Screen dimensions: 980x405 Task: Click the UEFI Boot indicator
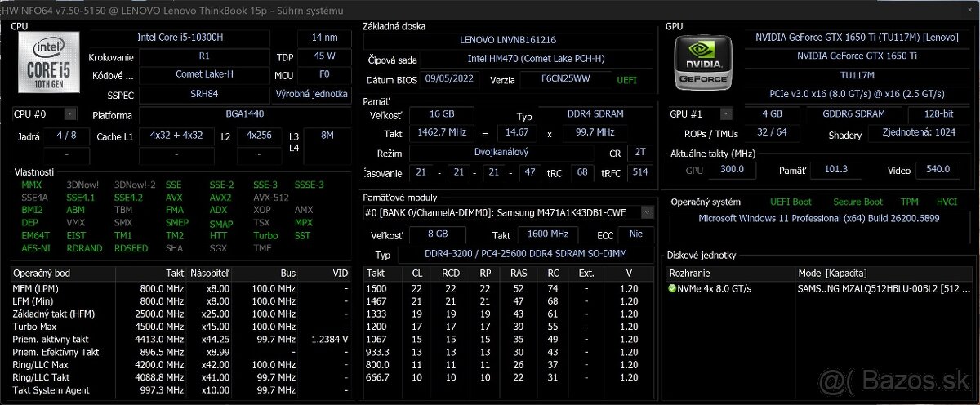(791, 202)
